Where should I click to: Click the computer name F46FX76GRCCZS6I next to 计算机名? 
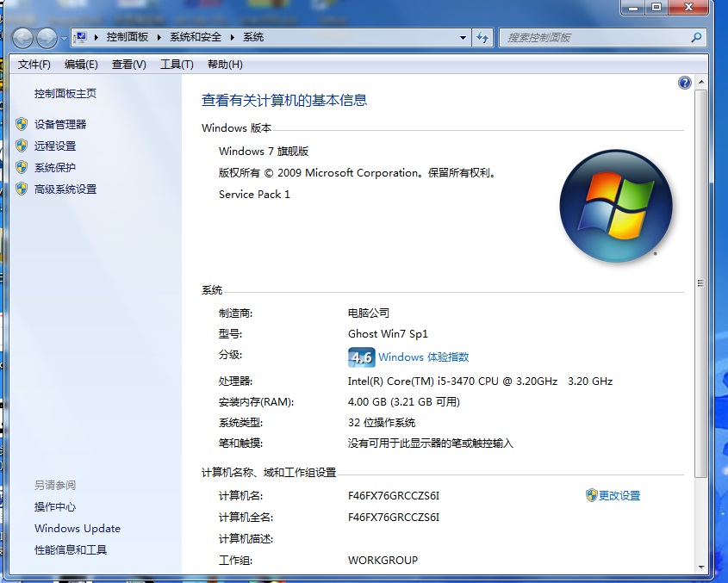pos(394,496)
